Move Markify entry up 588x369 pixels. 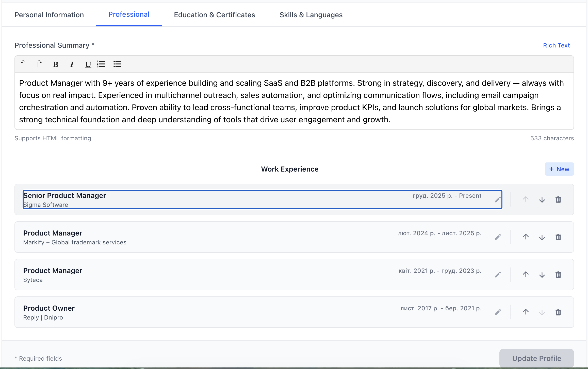[x=526, y=237]
